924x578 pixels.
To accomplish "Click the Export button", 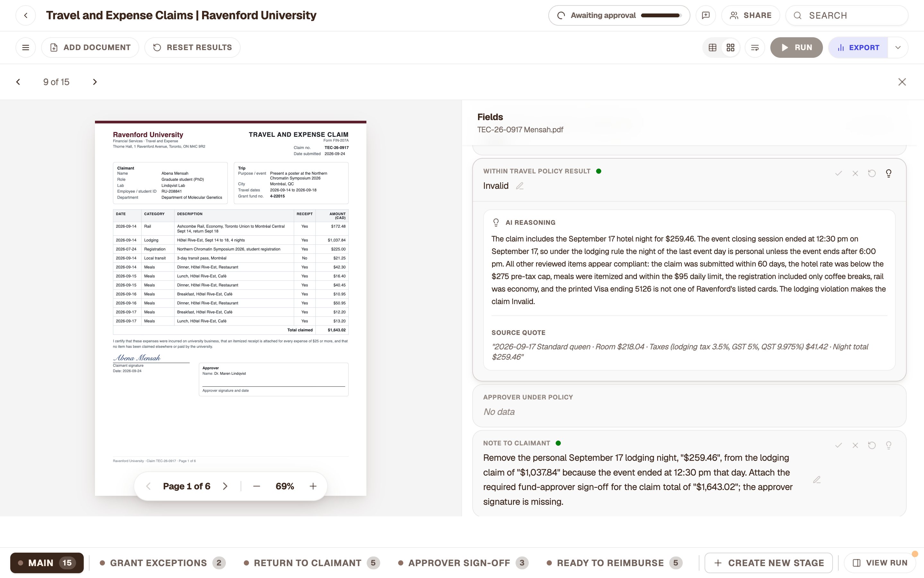I will (x=858, y=48).
